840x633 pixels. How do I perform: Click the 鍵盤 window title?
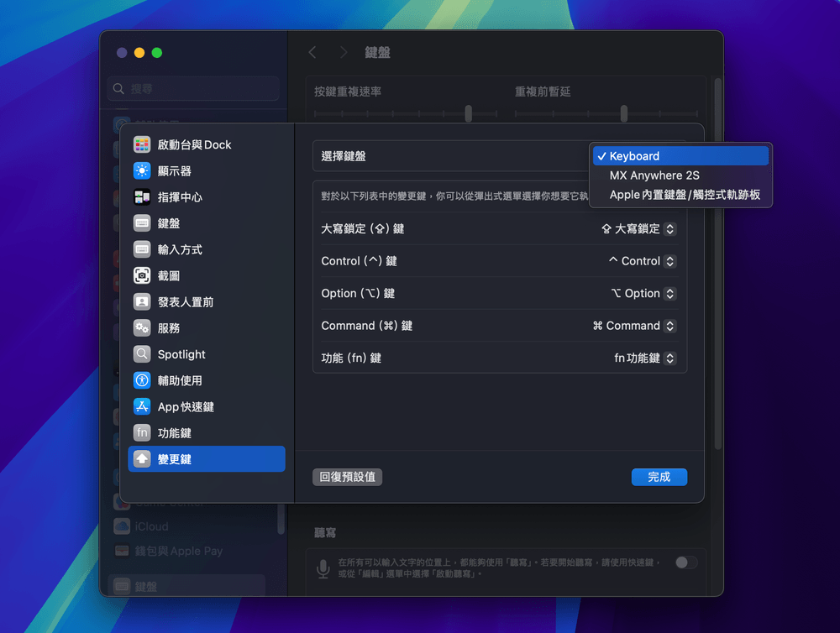[x=378, y=53]
